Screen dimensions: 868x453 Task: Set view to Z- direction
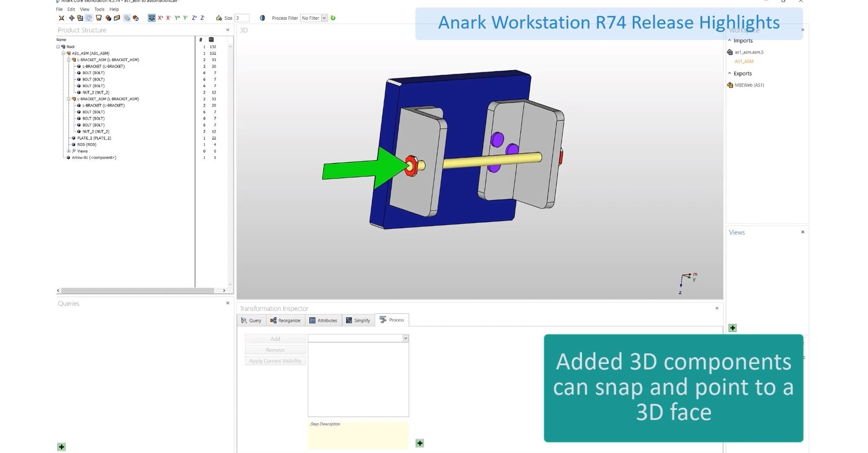pos(202,18)
